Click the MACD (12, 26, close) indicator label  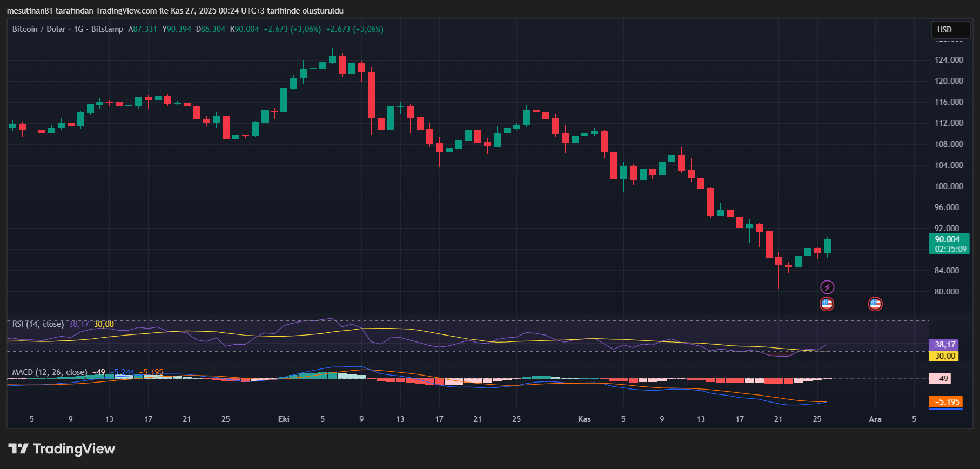(50, 372)
